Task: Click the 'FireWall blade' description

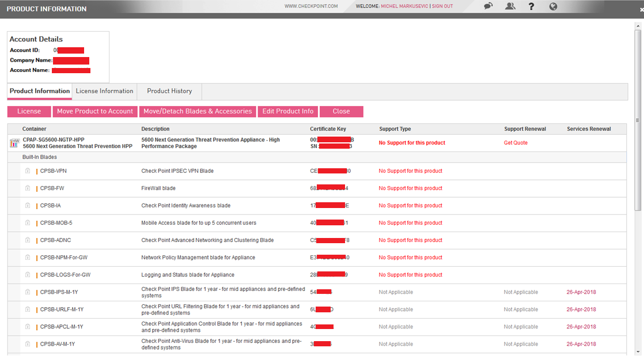Action: click(x=158, y=188)
